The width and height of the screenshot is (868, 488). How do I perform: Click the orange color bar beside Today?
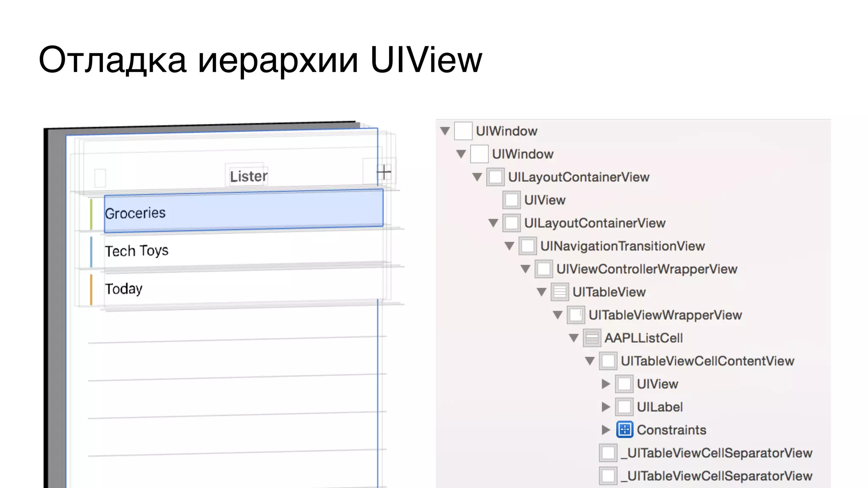91,290
